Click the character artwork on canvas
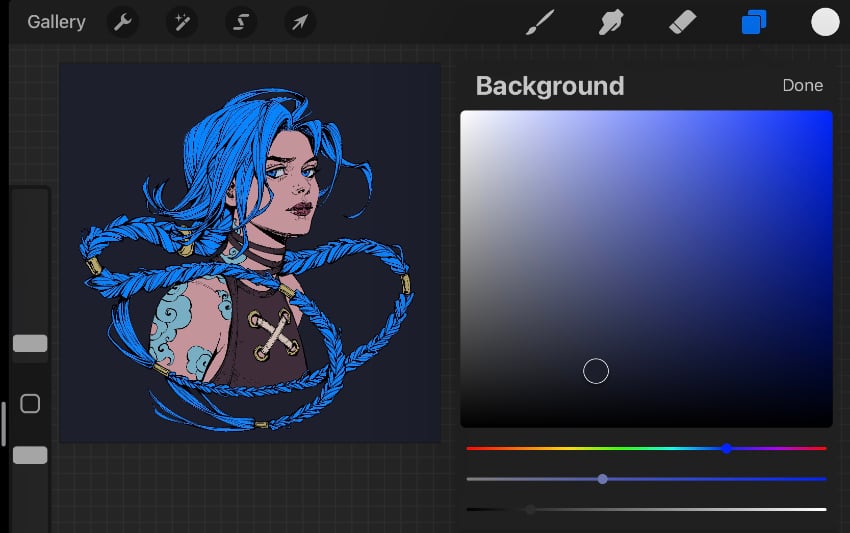 click(247, 260)
